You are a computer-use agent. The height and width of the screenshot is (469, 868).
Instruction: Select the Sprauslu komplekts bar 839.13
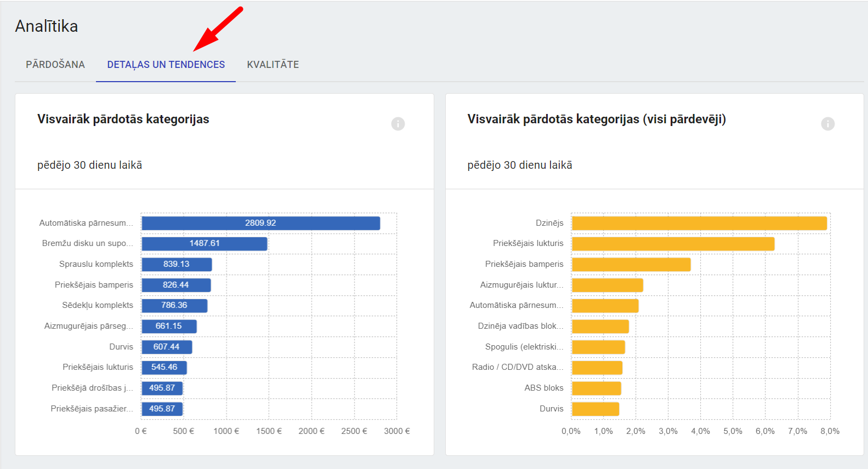[x=177, y=265]
